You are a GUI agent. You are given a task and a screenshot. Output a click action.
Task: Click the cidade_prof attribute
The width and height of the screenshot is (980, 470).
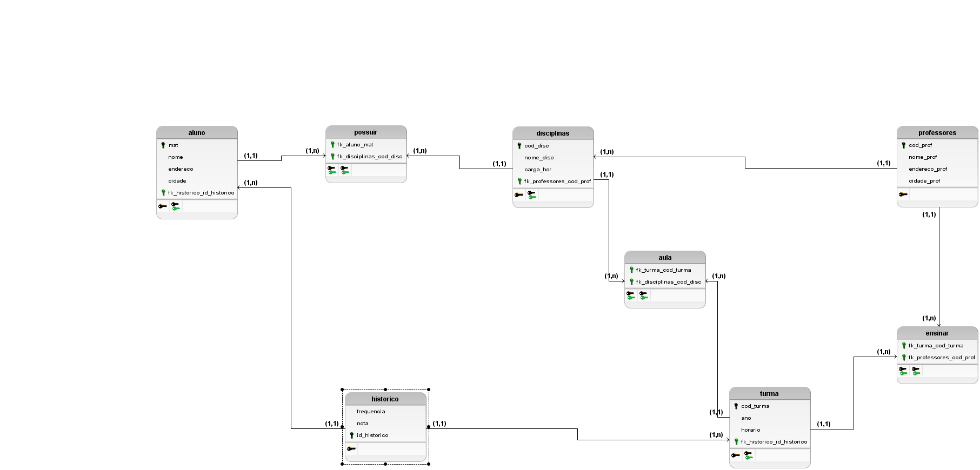[924, 181]
